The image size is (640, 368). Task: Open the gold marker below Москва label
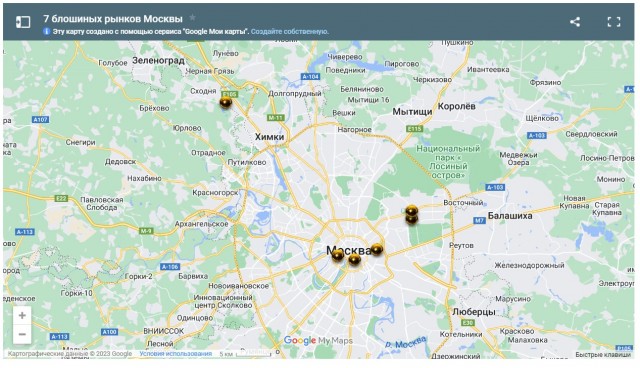[x=354, y=259]
